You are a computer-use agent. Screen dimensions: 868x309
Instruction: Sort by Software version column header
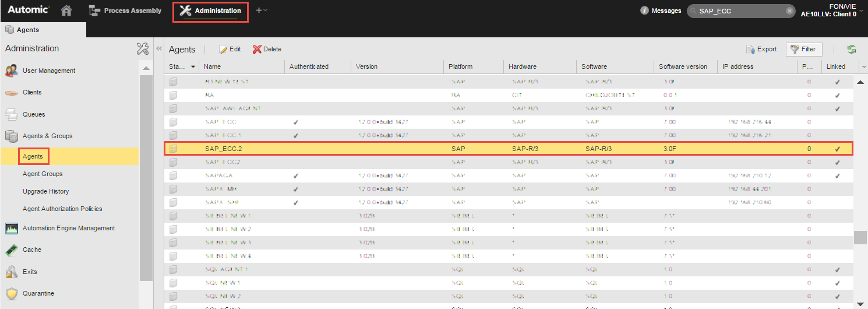(685, 66)
